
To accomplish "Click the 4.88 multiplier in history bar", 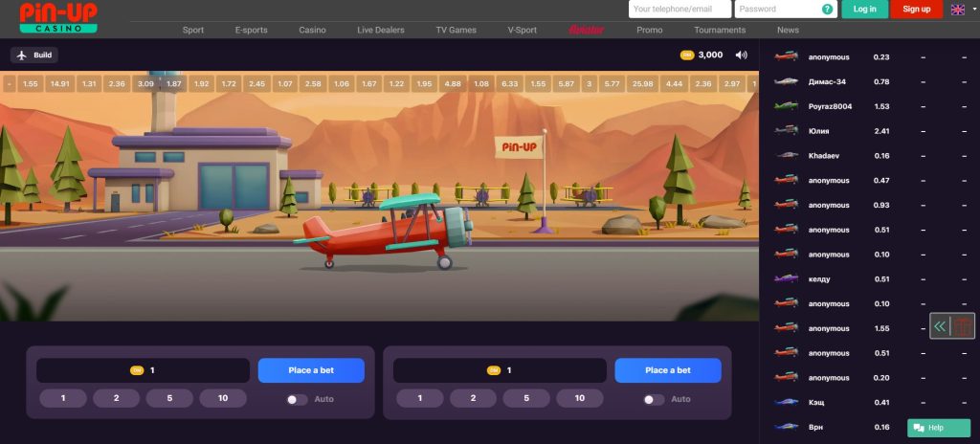I will coord(453,84).
